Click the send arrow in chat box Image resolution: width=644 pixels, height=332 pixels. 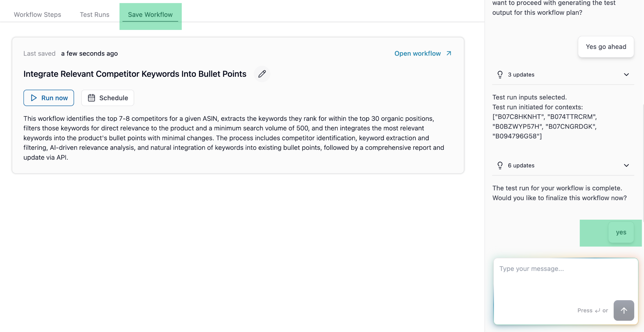pos(624,311)
